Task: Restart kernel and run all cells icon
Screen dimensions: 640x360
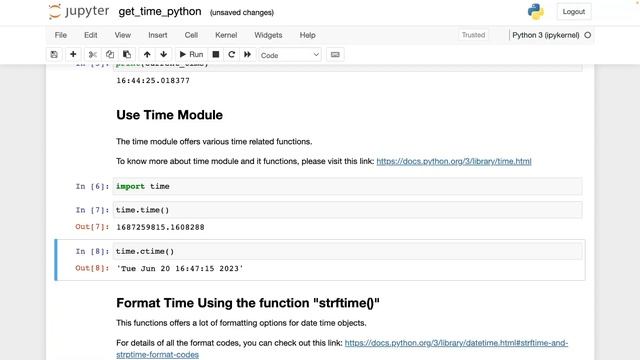Action: pos(247,55)
